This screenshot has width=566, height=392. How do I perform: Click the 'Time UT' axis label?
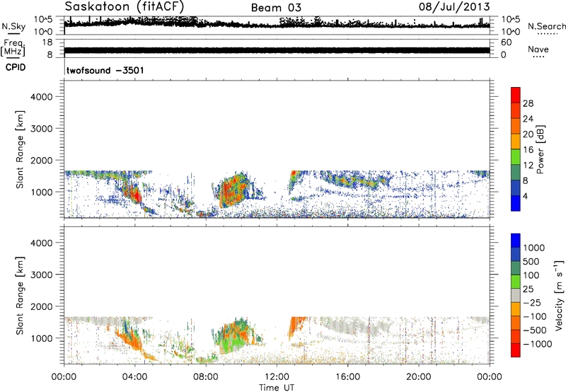(x=277, y=388)
